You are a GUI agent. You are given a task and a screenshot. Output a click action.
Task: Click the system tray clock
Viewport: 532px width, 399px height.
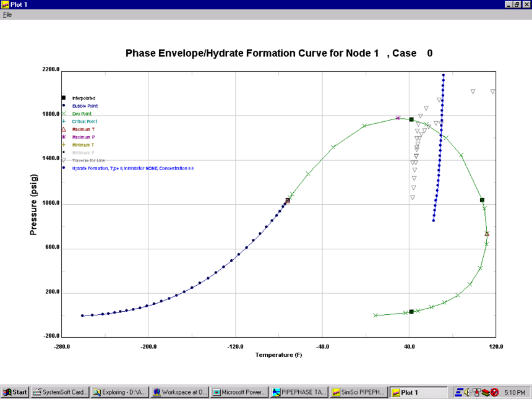coord(515,392)
